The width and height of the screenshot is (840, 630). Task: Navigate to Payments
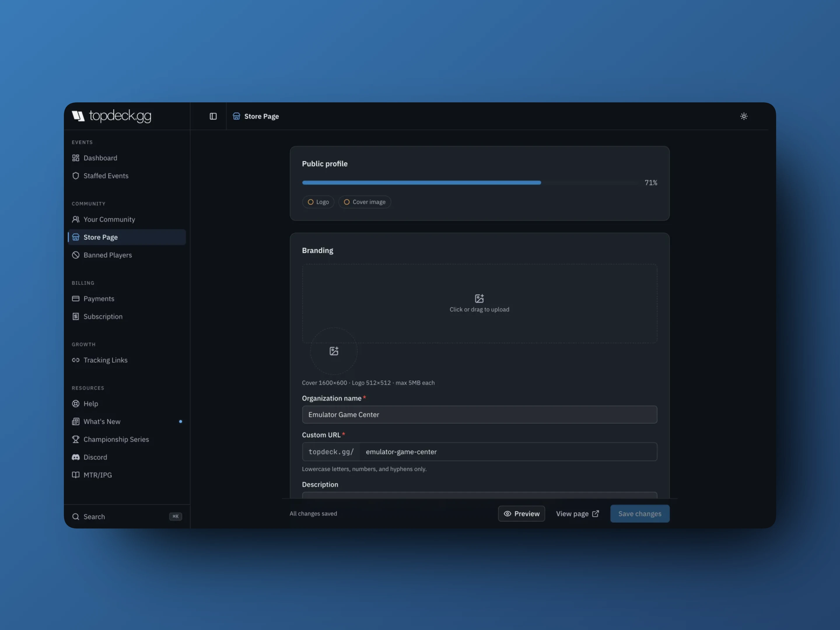pyautogui.click(x=127, y=299)
